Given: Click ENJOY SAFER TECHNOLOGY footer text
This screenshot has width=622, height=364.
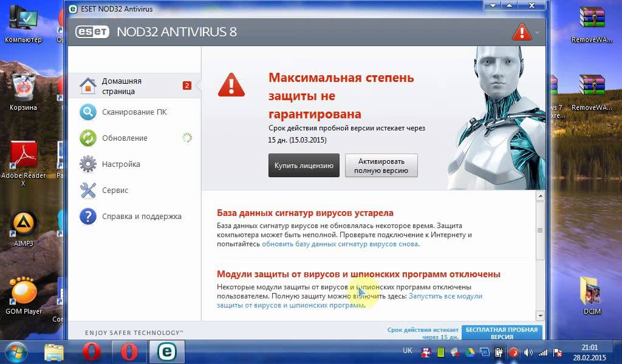Looking at the screenshot, I should click(134, 332).
